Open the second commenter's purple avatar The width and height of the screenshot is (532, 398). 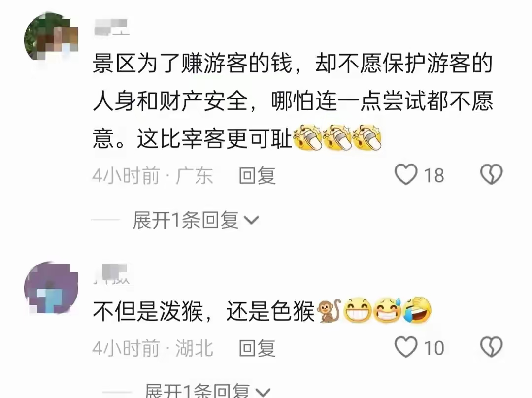click(x=51, y=288)
